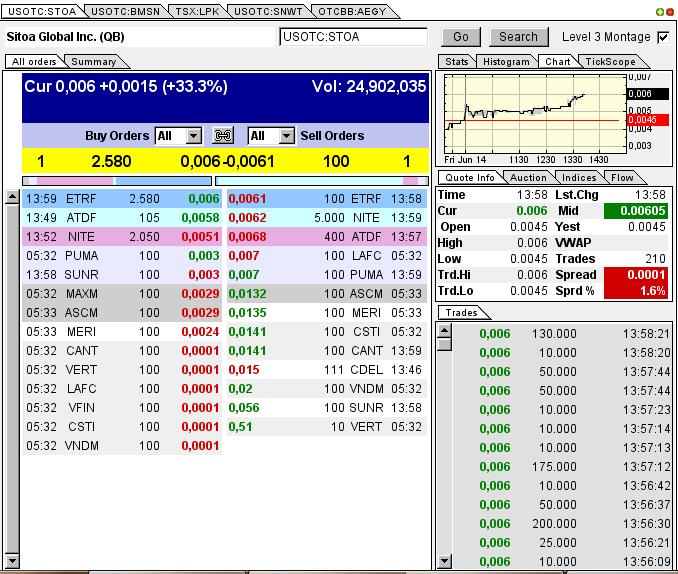Select the Summary tab
Screen dimensions: 678x574
pos(94,62)
